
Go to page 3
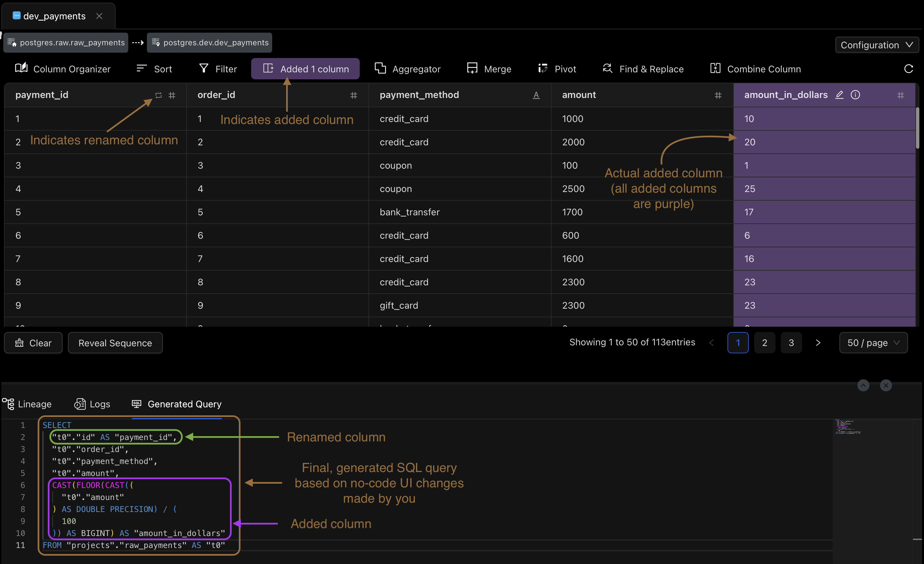point(791,343)
